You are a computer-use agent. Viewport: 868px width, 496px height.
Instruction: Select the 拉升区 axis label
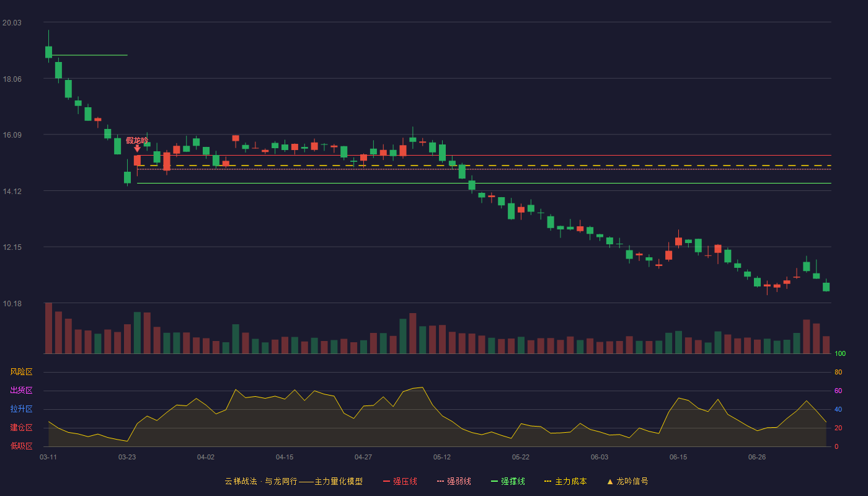point(22,409)
